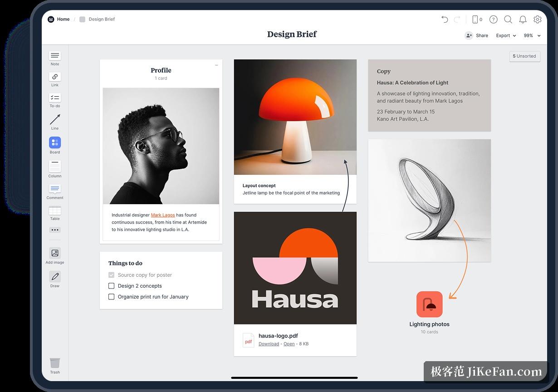Click the Download link

pos(269,344)
